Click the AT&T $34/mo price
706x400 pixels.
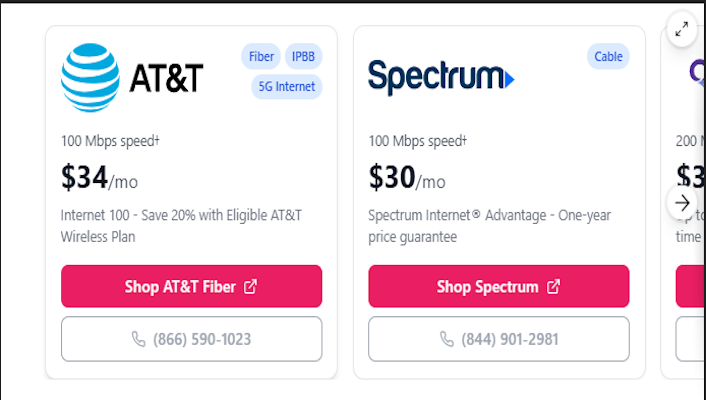[x=99, y=179]
